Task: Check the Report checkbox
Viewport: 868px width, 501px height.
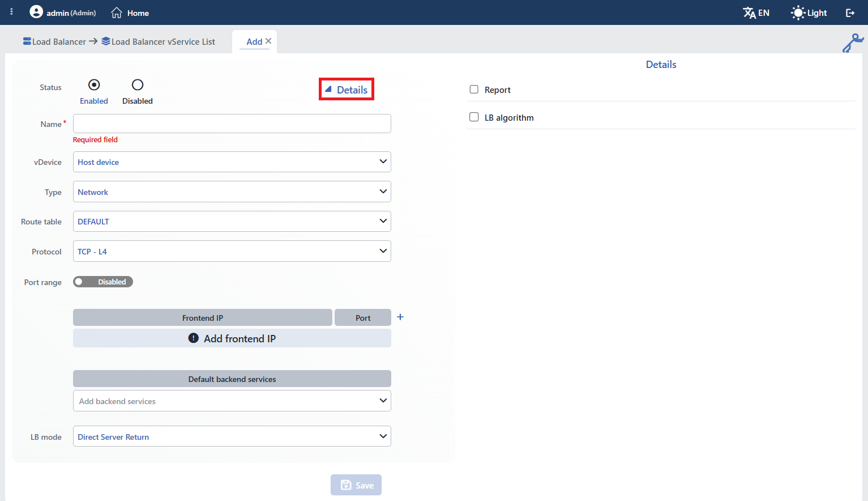Action: (x=474, y=89)
